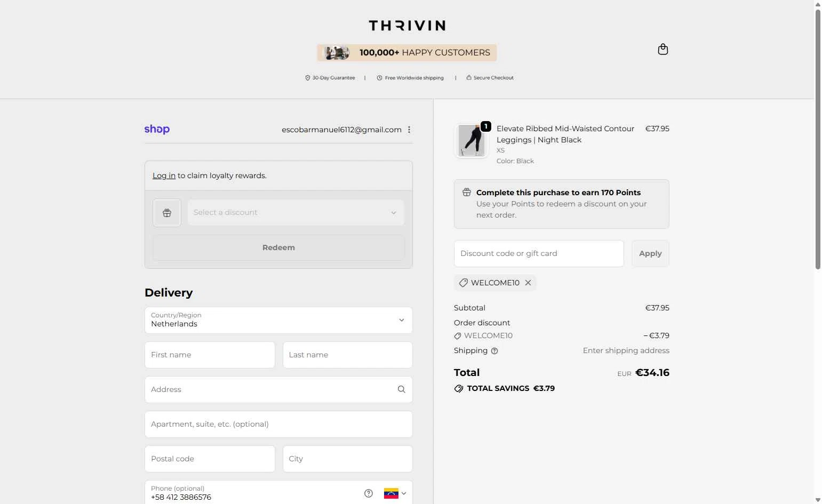Open phone country flag selector
Viewport: 822px width, 504px height.
coord(395,493)
